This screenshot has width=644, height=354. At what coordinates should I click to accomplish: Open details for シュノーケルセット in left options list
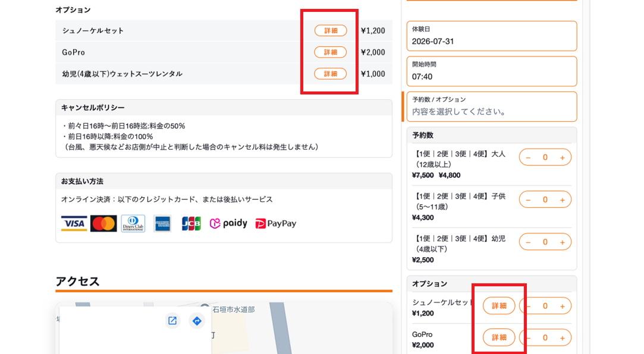[x=331, y=31]
